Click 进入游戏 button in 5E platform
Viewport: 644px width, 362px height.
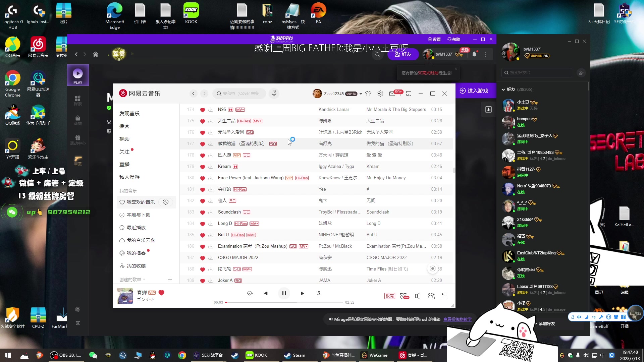point(474,91)
